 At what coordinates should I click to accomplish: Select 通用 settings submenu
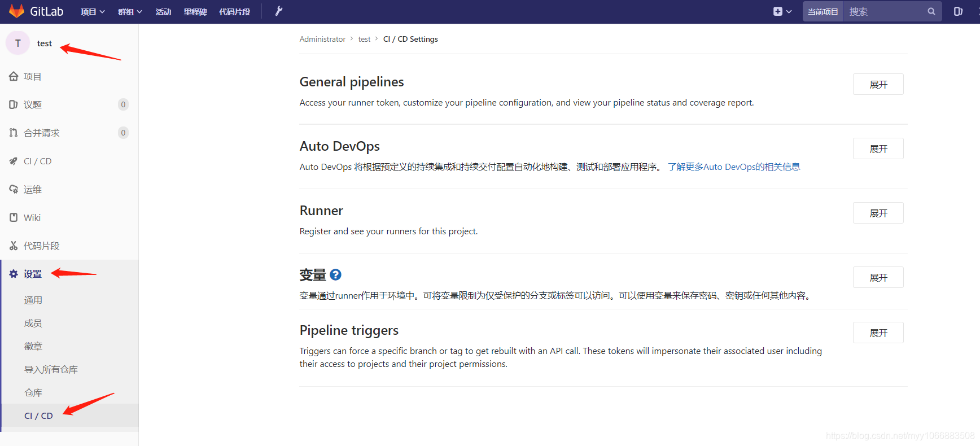pos(33,300)
